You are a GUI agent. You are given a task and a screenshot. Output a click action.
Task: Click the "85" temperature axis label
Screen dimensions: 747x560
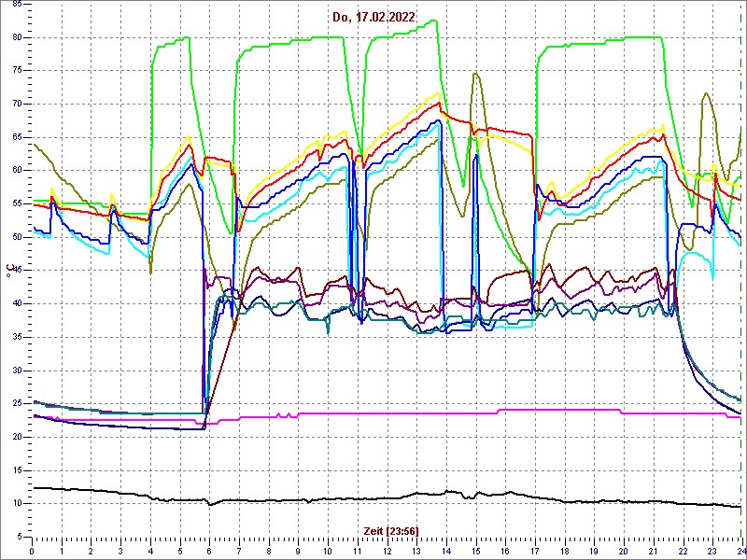click(x=17, y=4)
